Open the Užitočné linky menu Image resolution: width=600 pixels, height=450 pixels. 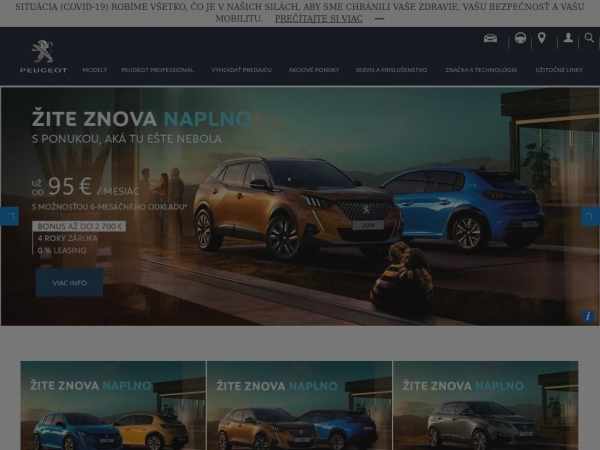[x=559, y=70]
